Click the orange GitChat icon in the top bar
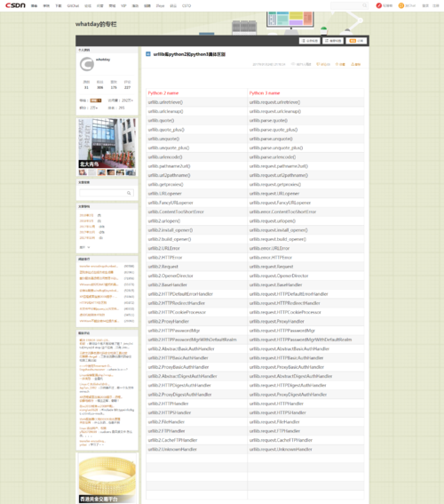Viewport: 444px width, 504px height. pos(401,5)
